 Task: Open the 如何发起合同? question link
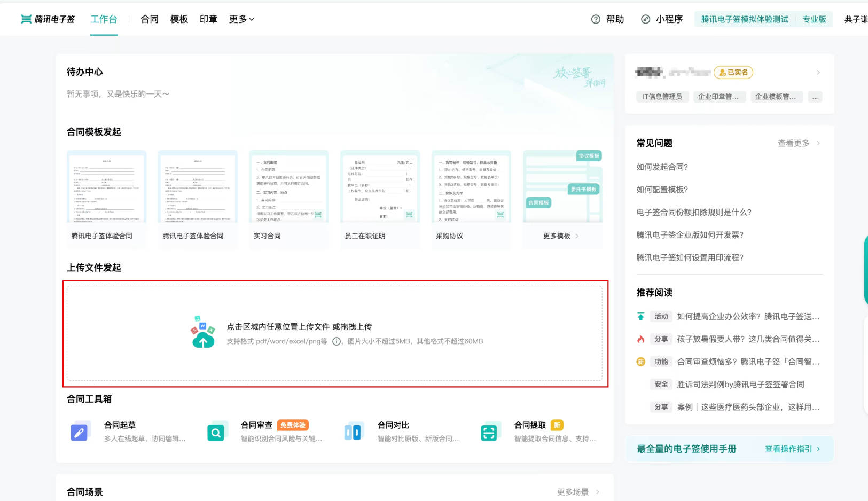click(662, 167)
